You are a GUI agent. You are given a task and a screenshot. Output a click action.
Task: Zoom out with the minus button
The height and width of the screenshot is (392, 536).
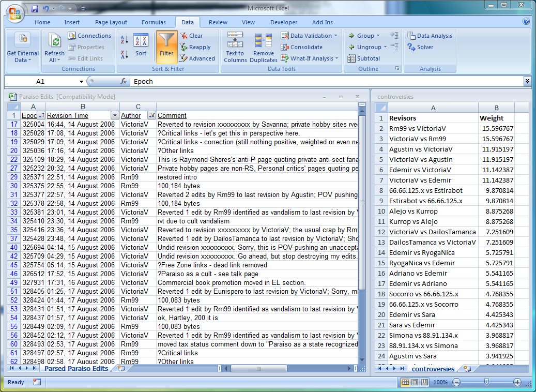tap(456, 382)
